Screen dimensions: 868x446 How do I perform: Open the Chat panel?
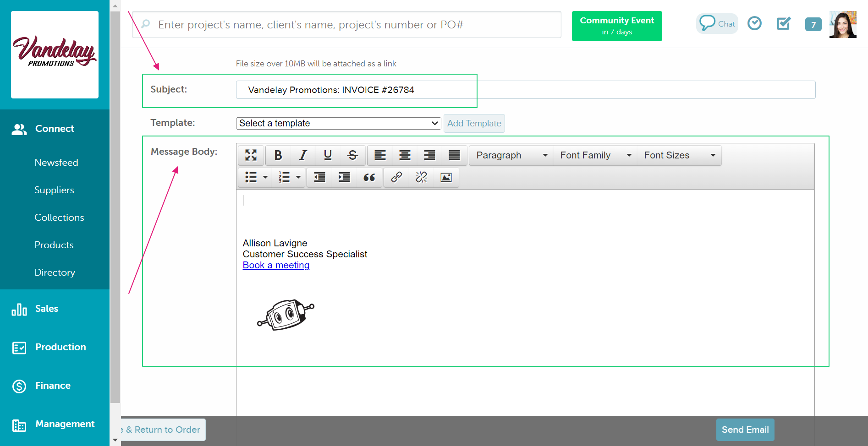point(717,23)
